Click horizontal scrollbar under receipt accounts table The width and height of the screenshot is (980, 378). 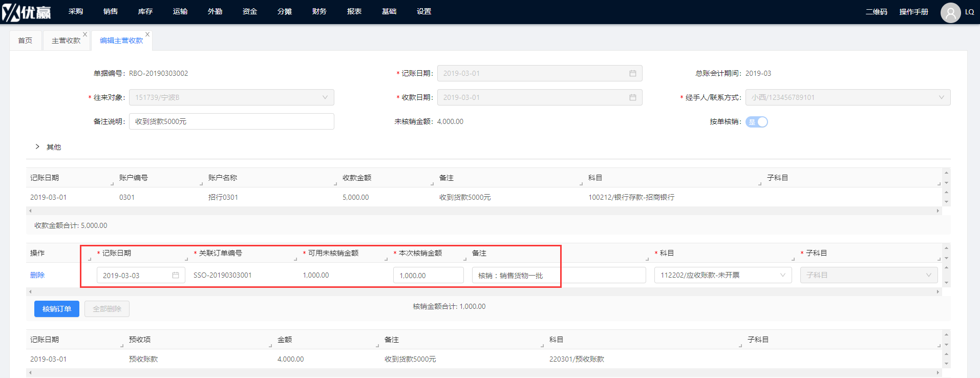[484, 211]
